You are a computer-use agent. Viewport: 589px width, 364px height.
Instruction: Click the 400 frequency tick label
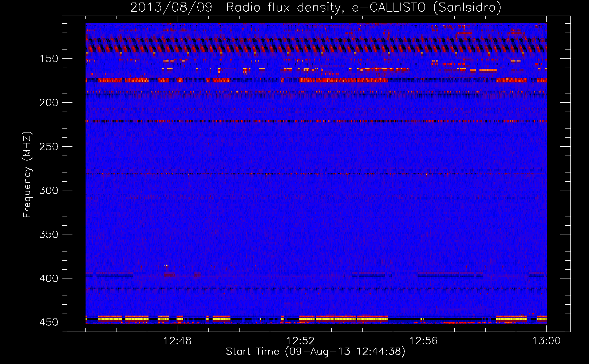49,278
